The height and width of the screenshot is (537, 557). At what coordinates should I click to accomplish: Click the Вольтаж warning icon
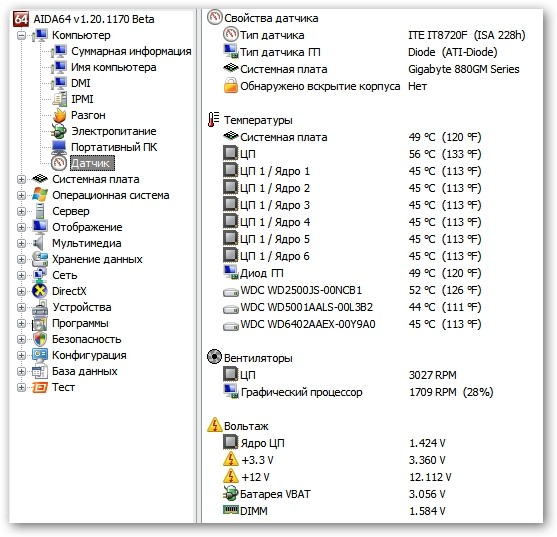(214, 425)
